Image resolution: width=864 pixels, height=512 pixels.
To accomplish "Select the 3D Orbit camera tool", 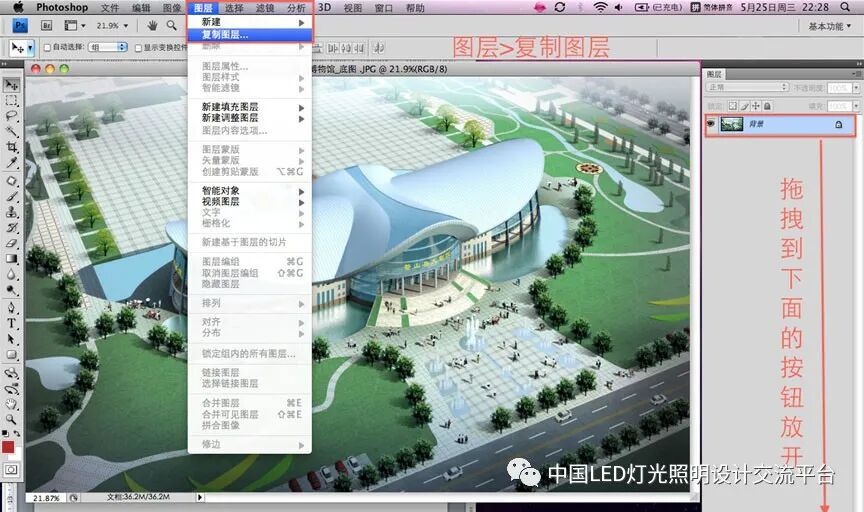I will 12,389.
